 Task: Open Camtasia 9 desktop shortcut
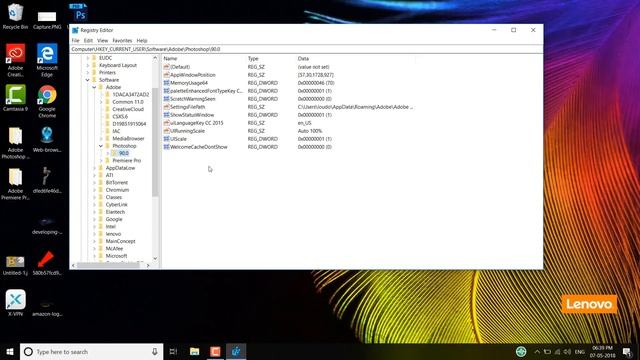pyautogui.click(x=16, y=98)
